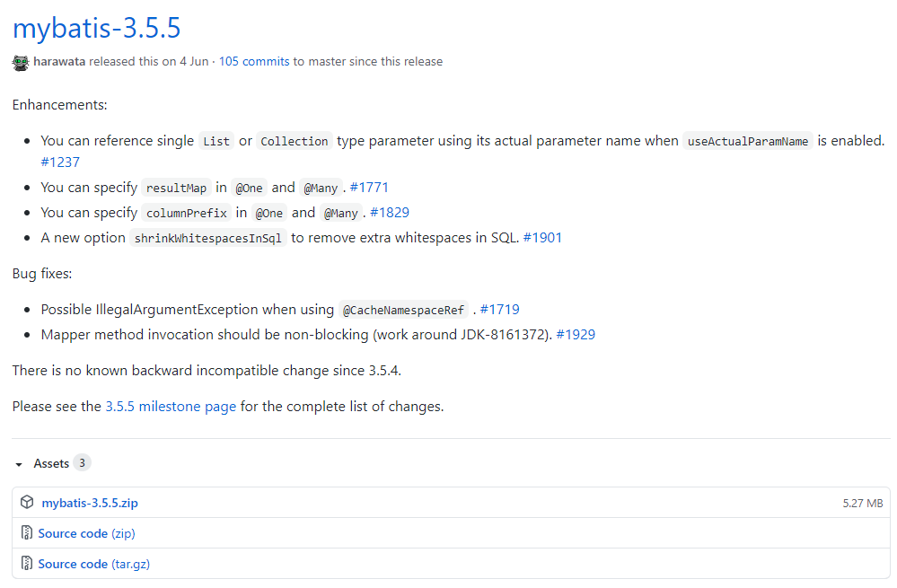This screenshot has width=897, height=588.
Task: Click the Assets label text
Action: pos(51,463)
